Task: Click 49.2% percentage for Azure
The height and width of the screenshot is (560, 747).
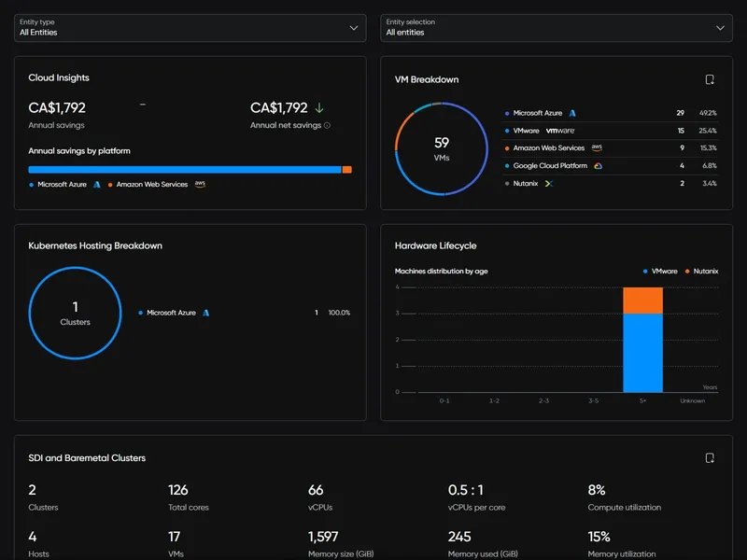Action: pyautogui.click(x=708, y=113)
